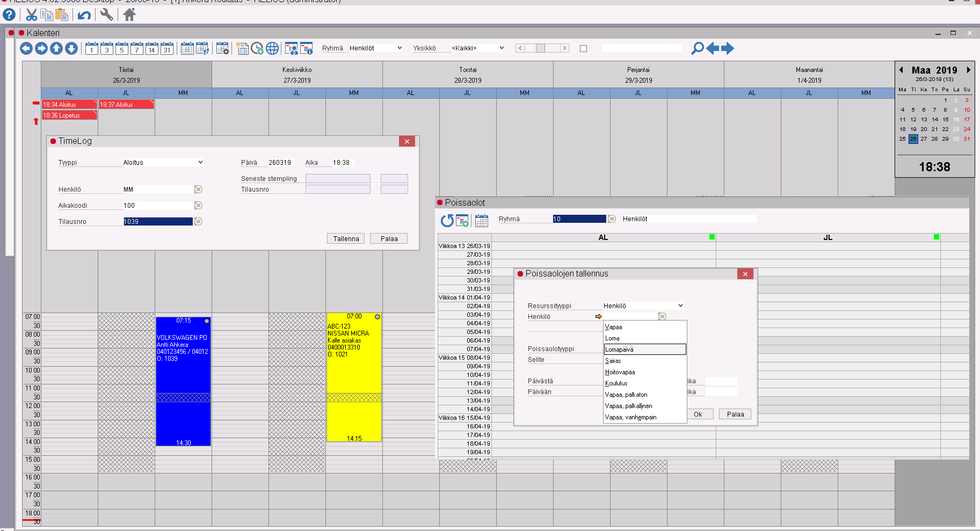Open Aikakoodi lookup icon in TimeLog
The height and width of the screenshot is (531, 980).
point(198,205)
